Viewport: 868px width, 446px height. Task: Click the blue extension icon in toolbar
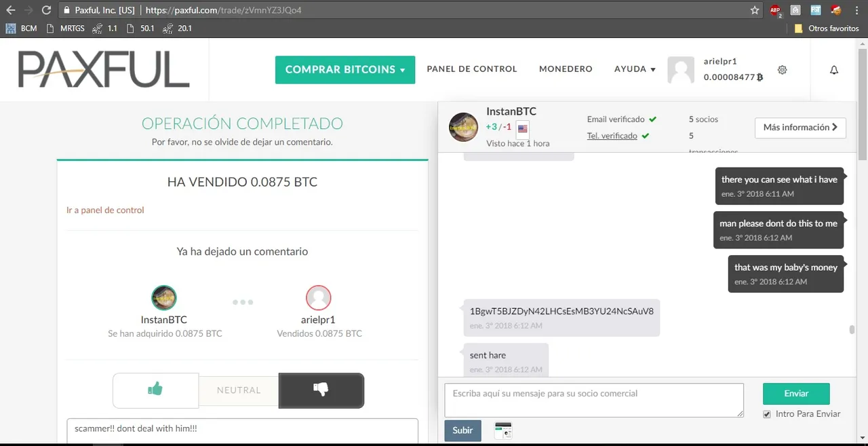coord(816,10)
